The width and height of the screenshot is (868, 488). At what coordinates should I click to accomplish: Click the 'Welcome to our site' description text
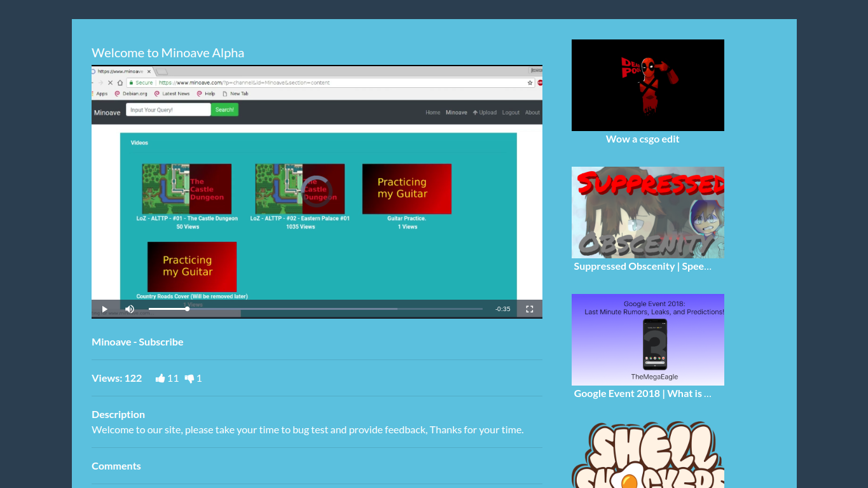pyautogui.click(x=308, y=429)
